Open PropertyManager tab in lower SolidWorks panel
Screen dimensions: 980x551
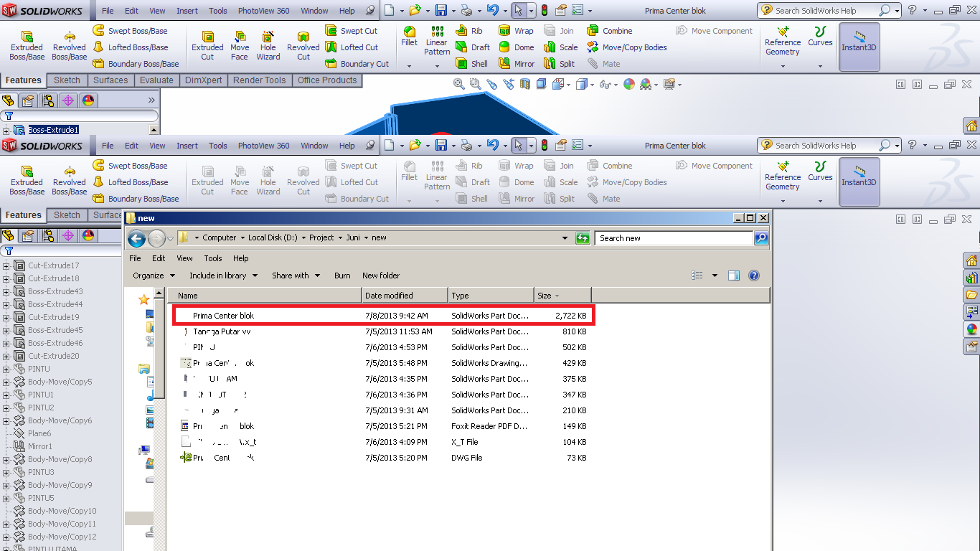point(28,235)
